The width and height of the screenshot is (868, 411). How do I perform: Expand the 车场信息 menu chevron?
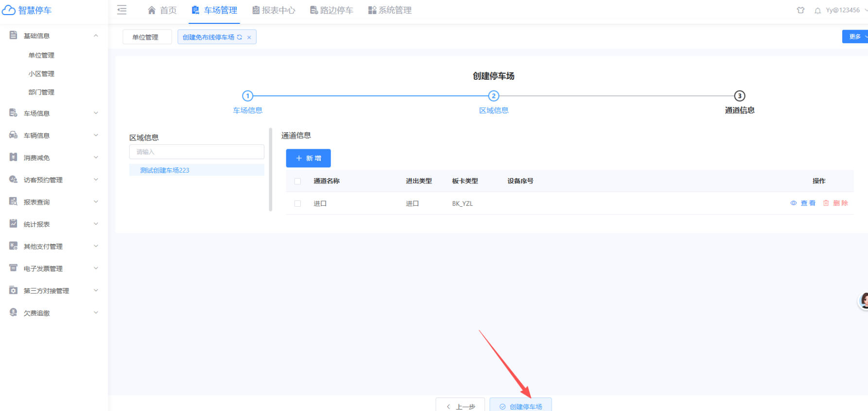coord(96,113)
